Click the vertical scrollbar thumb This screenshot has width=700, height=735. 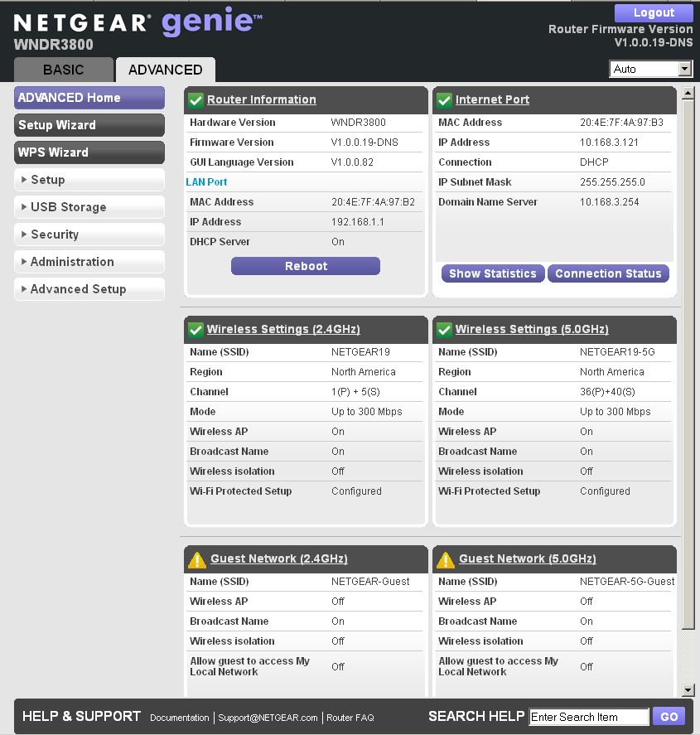688,365
